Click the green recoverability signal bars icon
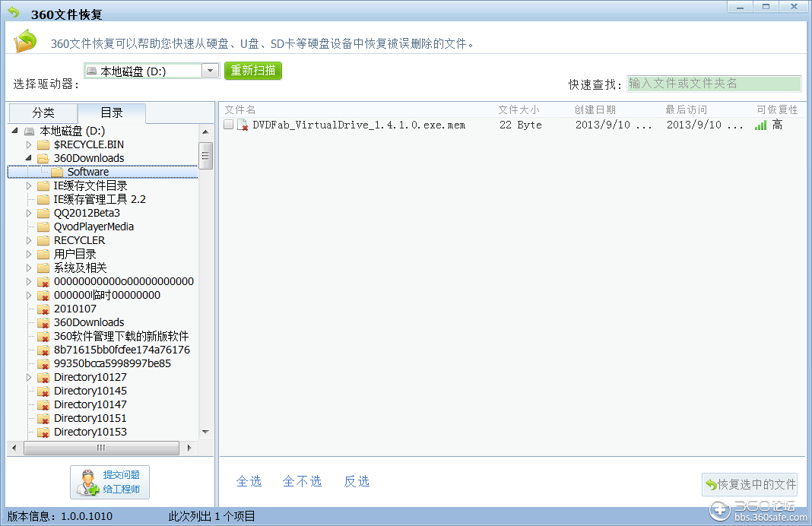Screen dimensions: 812x526 [x=761, y=125]
